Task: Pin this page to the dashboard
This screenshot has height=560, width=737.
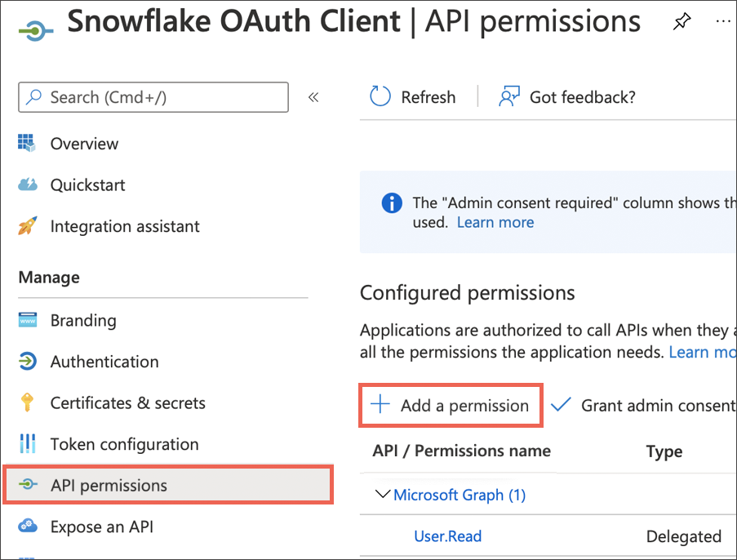Action: pyautogui.click(x=682, y=21)
